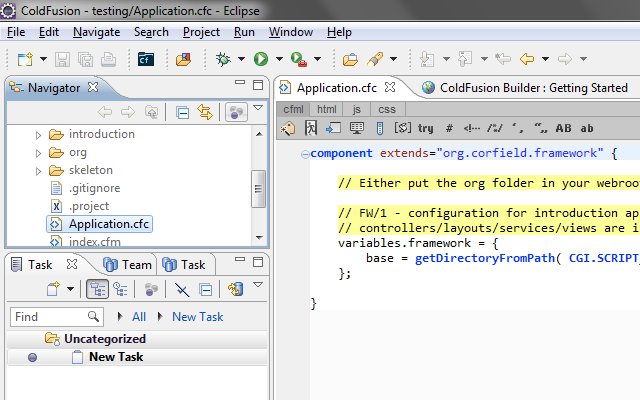Viewport: 640px width, 400px height.
Task: Toggle focus on workweek in Task List
Action: (151, 289)
